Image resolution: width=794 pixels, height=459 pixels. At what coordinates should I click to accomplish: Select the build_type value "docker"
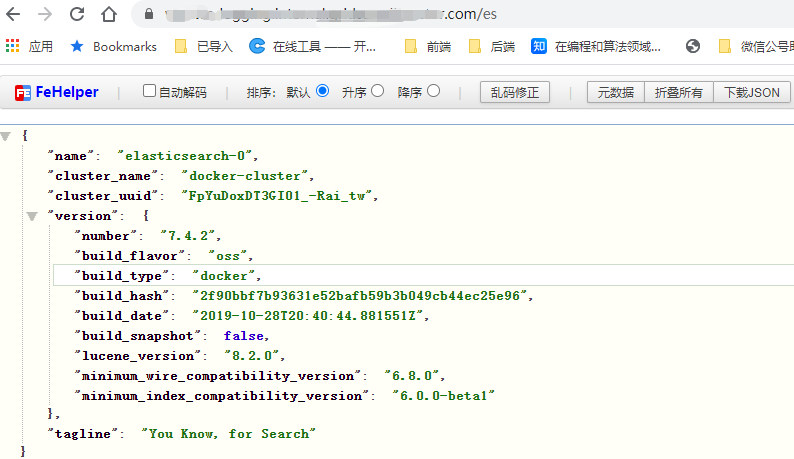pyautogui.click(x=223, y=276)
